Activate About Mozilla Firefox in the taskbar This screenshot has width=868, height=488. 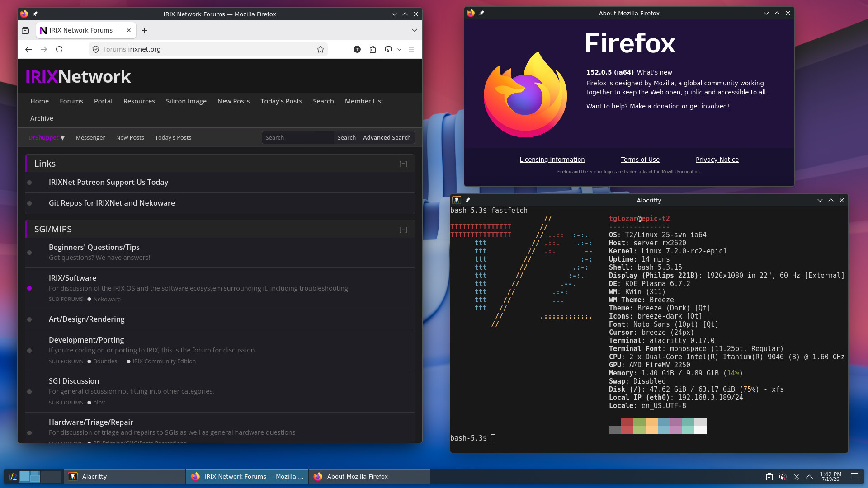[369, 476]
